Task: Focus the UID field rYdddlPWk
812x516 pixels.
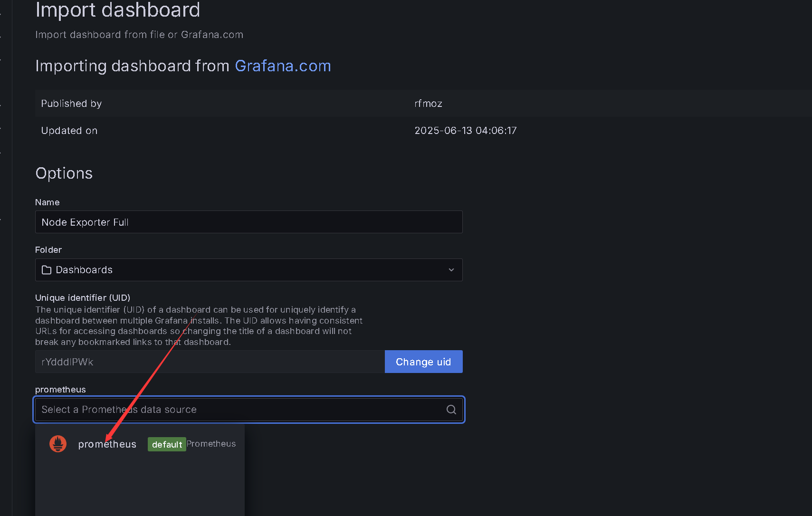Action: tap(210, 362)
